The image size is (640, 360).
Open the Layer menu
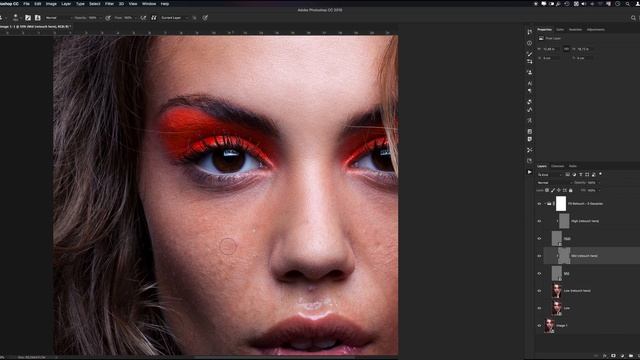coord(66,4)
